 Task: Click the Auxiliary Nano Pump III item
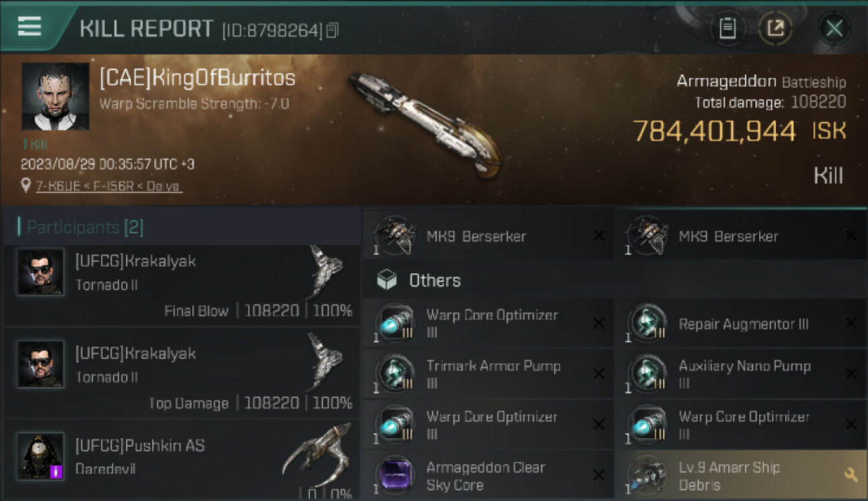pos(741,374)
